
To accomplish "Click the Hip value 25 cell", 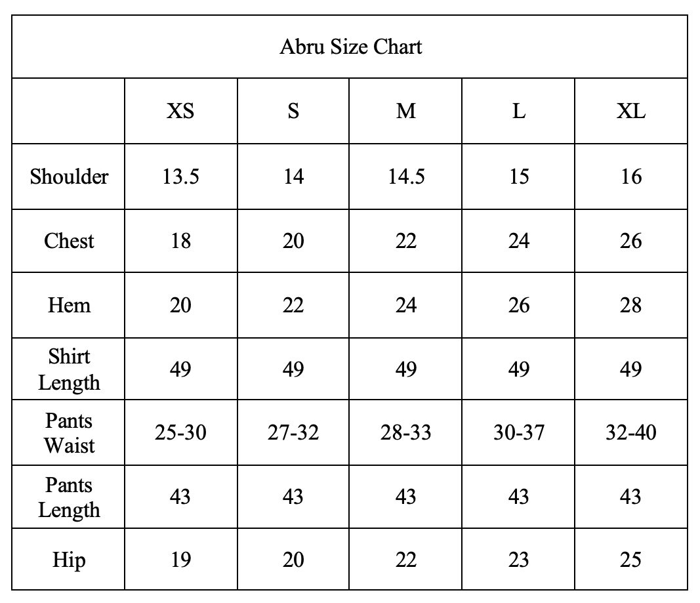I will [630, 560].
